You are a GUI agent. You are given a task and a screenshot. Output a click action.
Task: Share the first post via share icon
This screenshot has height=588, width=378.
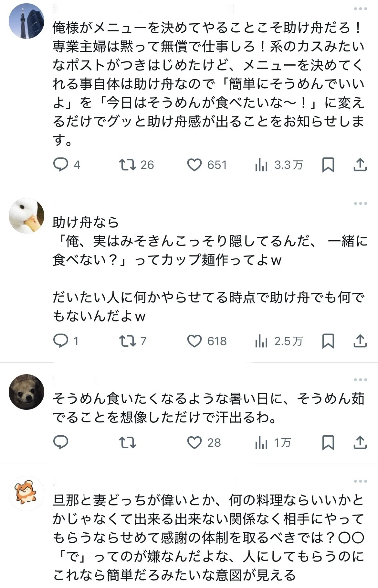click(x=360, y=165)
